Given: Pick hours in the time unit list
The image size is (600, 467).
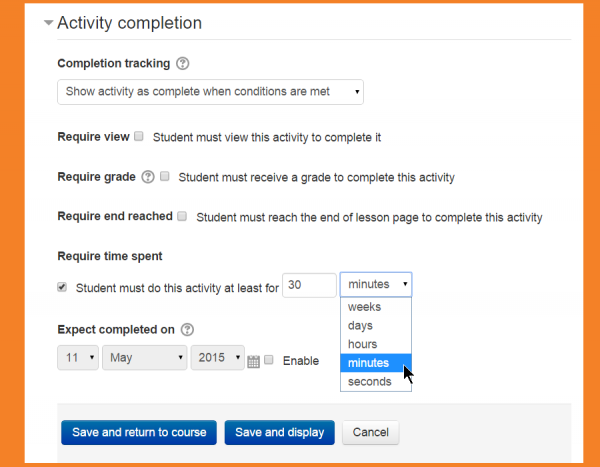Looking at the screenshot, I should click(x=362, y=344).
